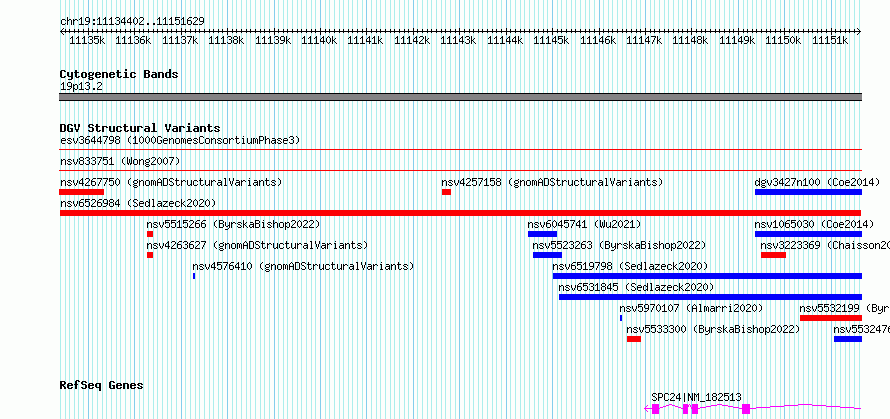Select the blue bar under nsv5532476
This screenshot has height=419, width=890.
pos(848,339)
